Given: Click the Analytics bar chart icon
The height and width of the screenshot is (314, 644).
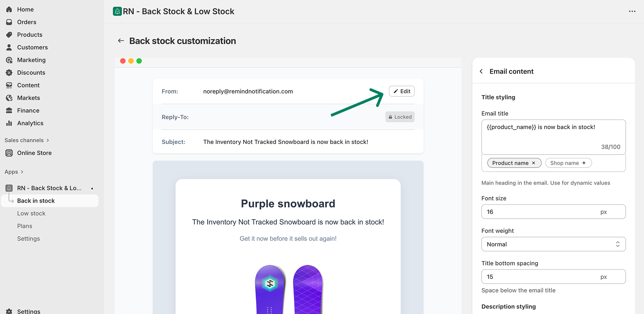Looking at the screenshot, I should (x=9, y=123).
